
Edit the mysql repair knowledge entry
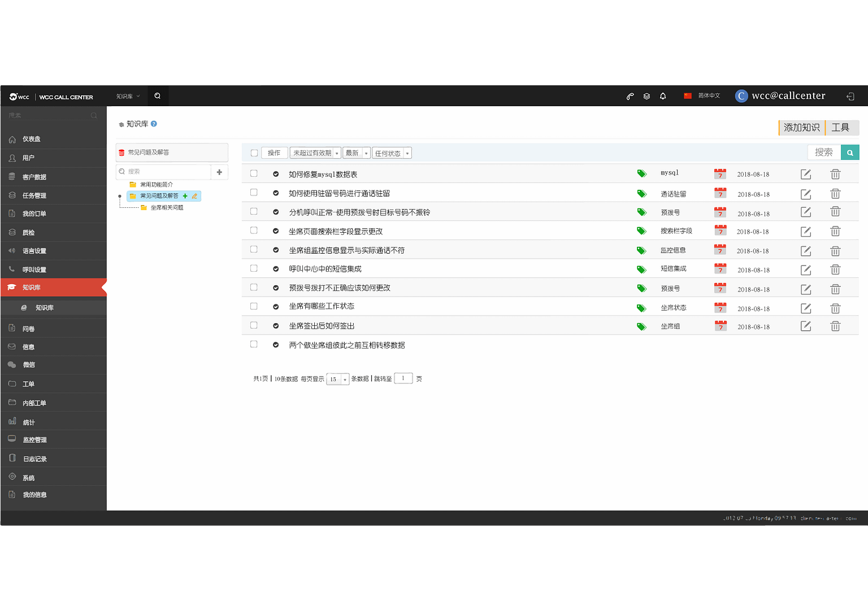tap(806, 175)
